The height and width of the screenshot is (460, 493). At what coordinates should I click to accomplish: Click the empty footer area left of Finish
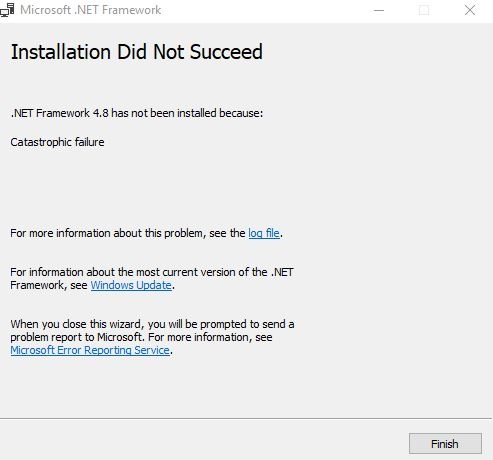tap(203, 441)
